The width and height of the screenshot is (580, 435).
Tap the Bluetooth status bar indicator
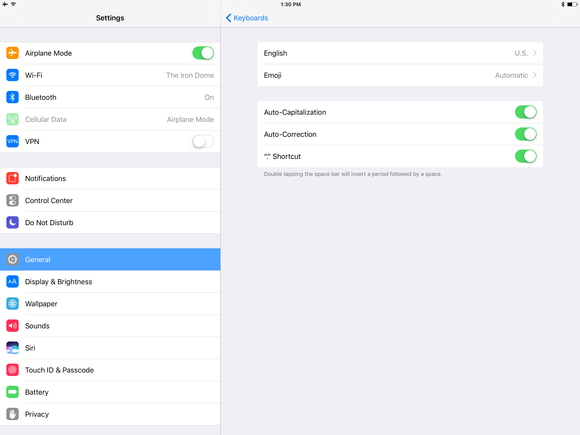(x=563, y=4)
